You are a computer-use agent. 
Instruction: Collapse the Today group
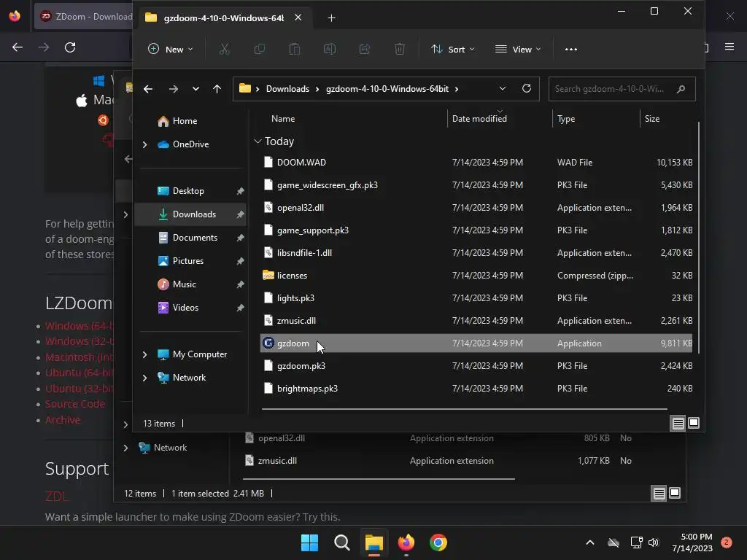pyautogui.click(x=258, y=141)
